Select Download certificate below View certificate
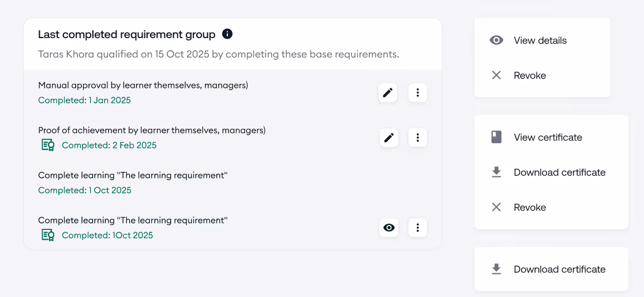The height and width of the screenshot is (297, 644). [x=559, y=172]
